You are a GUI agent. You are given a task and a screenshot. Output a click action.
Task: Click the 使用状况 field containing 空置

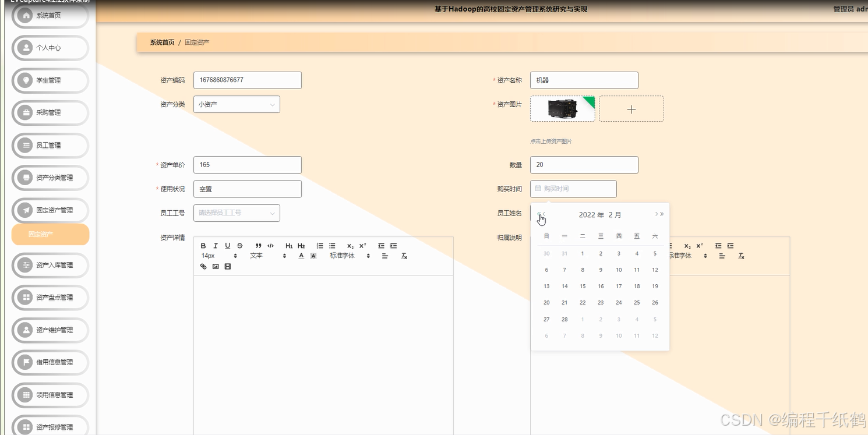248,189
